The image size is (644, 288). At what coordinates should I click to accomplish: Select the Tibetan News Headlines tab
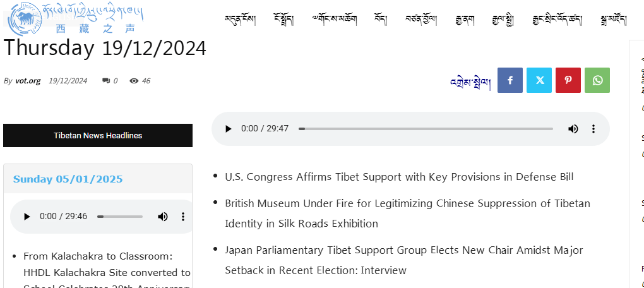(x=98, y=135)
